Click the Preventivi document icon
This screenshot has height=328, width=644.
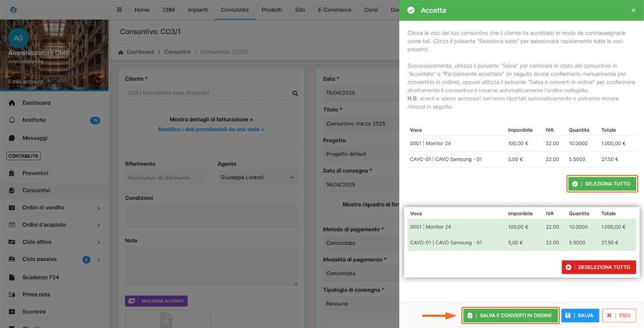tap(12, 173)
